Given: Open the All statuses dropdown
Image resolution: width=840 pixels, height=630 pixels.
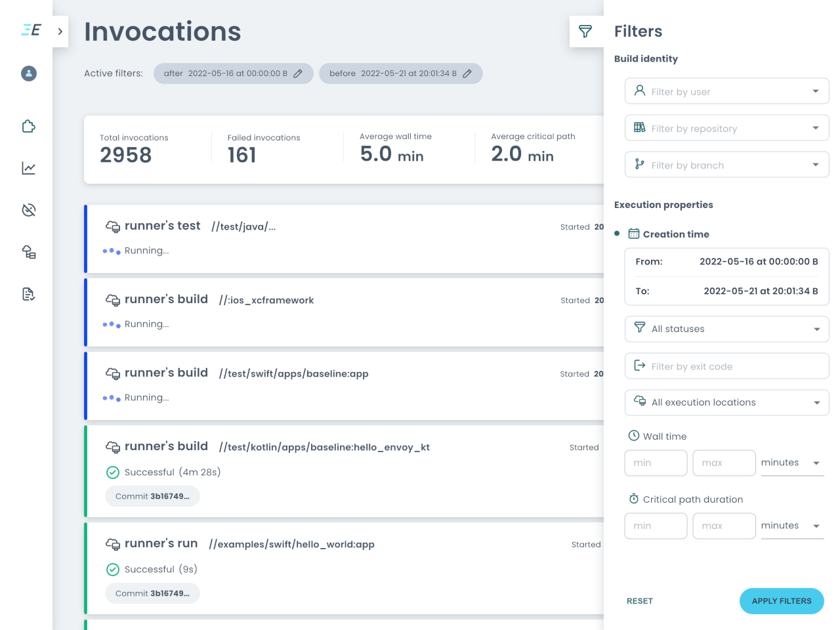Looking at the screenshot, I should (x=727, y=329).
